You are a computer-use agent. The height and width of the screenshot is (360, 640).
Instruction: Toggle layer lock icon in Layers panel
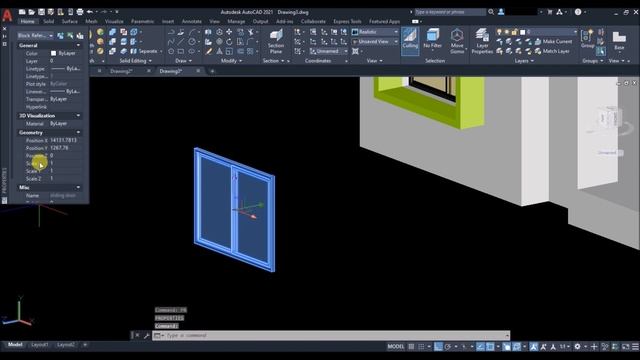514,32
